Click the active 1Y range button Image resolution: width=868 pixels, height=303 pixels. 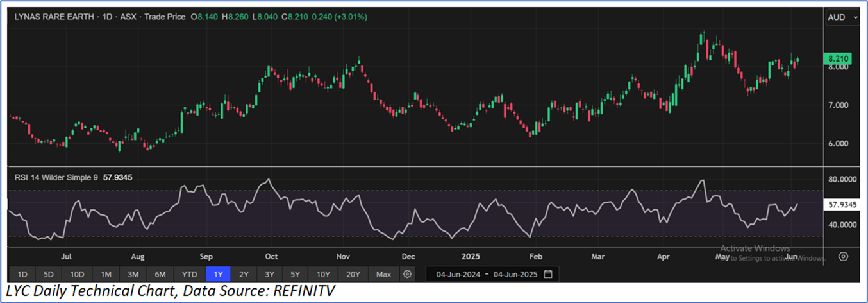(218, 274)
